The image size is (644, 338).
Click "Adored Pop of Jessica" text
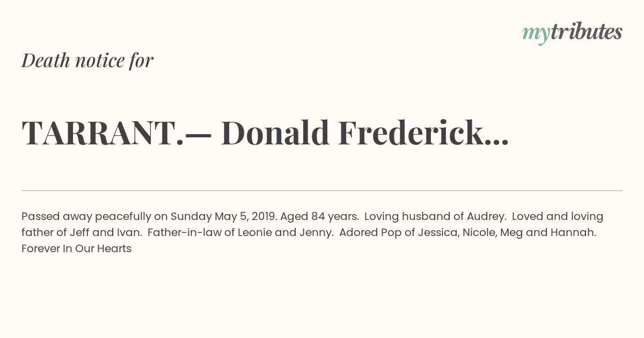[x=398, y=233]
